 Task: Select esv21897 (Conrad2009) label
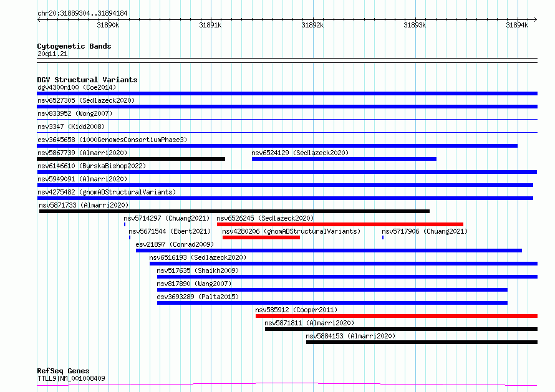click(175, 244)
